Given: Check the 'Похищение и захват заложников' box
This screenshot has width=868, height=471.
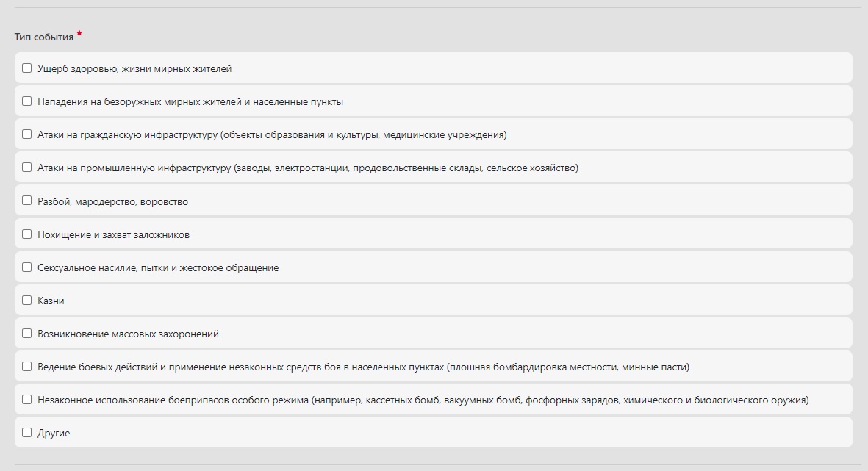Looking at the screenshot, I should coord(26,234).
